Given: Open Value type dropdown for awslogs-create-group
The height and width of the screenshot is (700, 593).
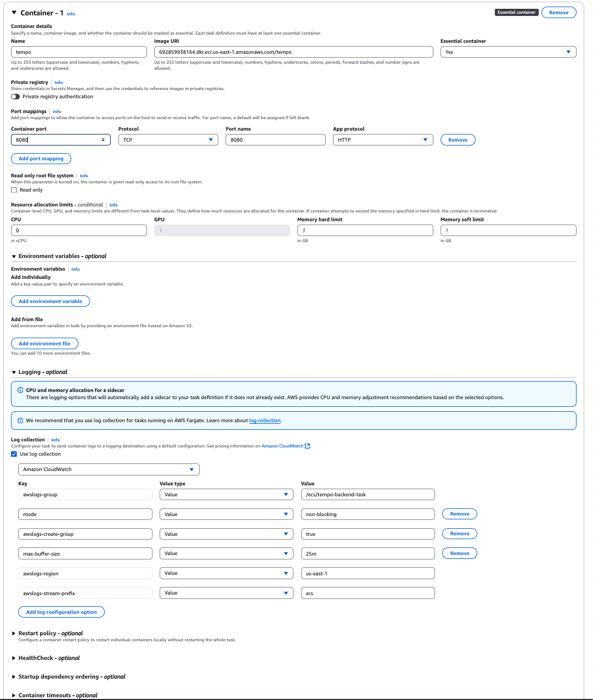Looking at the screenshot, I should coord(227,534).
